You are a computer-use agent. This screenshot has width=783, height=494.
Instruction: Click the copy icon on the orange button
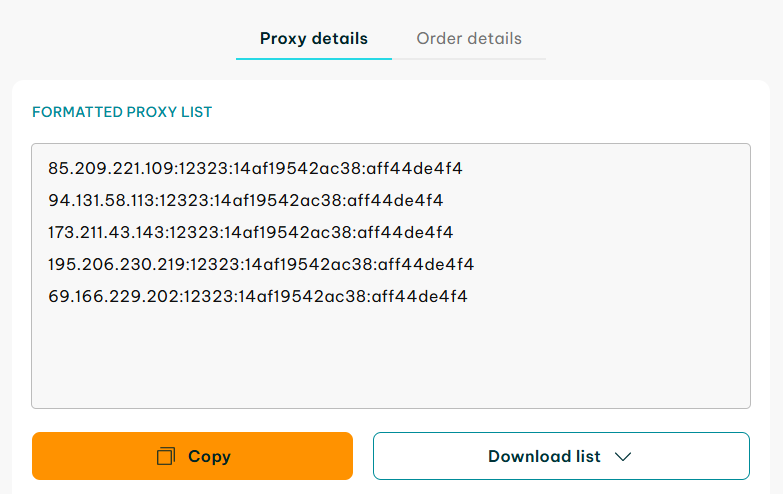(x=166, y=456)
